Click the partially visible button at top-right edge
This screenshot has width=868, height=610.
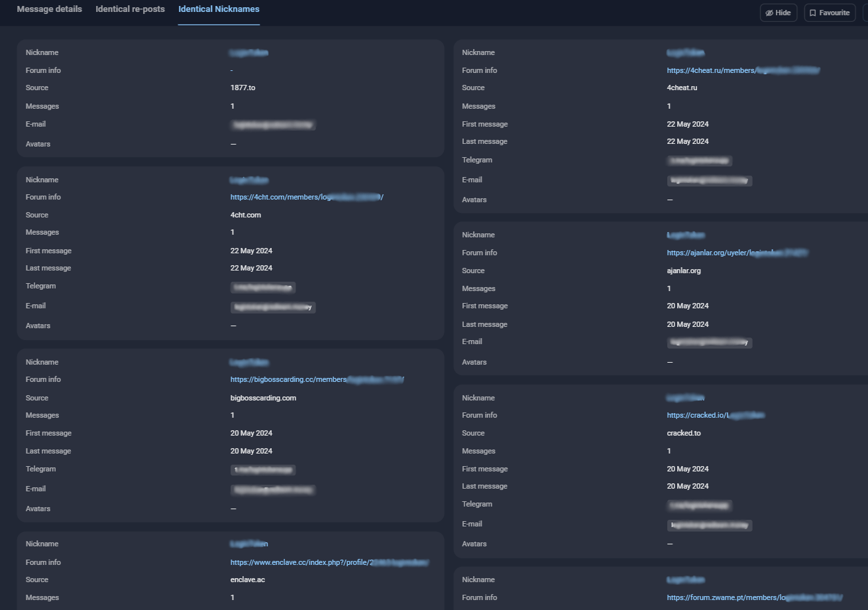pyautogui.click(x=865, y=12)
